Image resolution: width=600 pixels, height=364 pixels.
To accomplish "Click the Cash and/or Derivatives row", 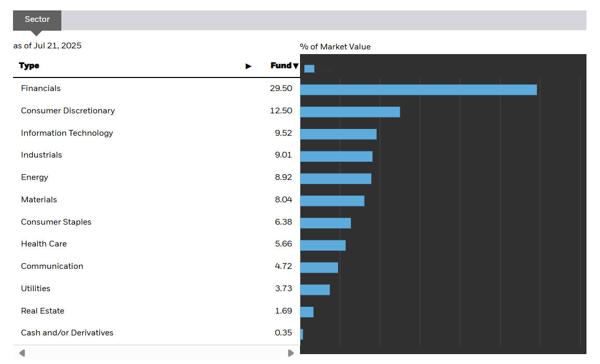I will pyautogui.click(x=67, y=333).
